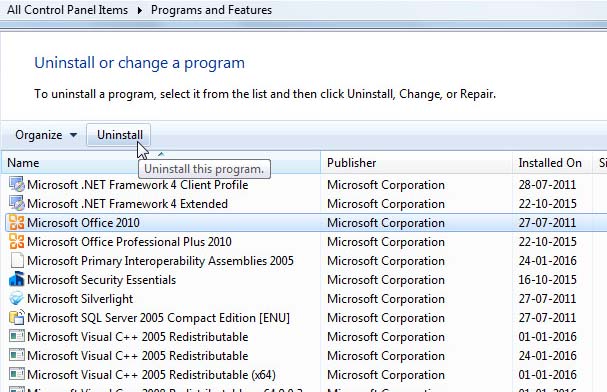Select Microsoft .NET Framework 4 Client Profile
607x392 pixels.
[x=137, y=185]
